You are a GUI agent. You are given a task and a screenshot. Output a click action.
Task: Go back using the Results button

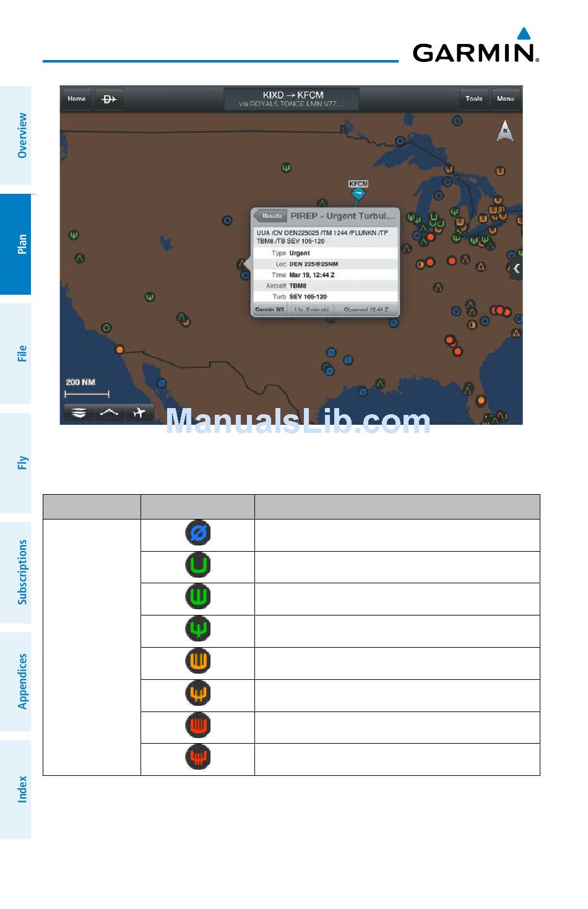coord(270,216)
